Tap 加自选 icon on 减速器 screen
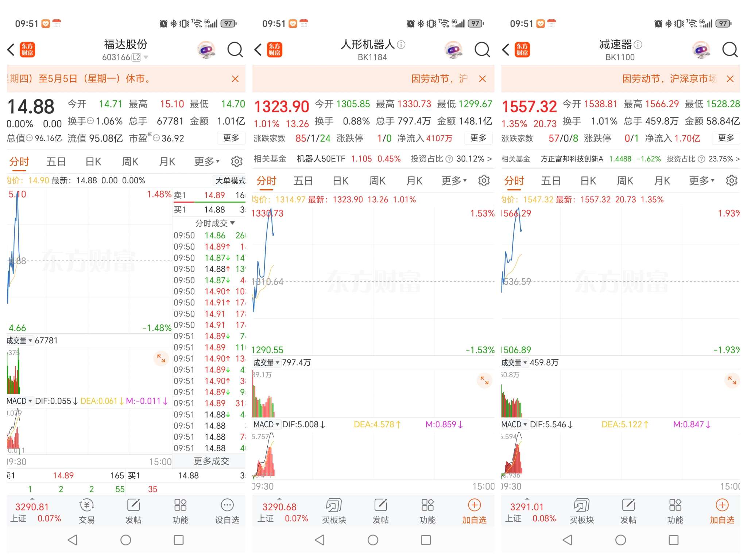This screenshot has width=747, height=560. [722, 512]
